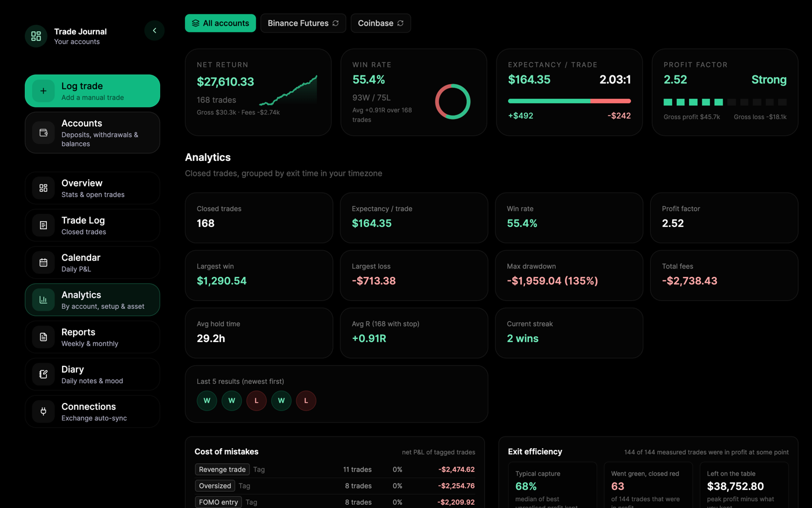Click the Diary notebook icon
This screenshot has height=508, width=812.
click(x=43, y=374)
